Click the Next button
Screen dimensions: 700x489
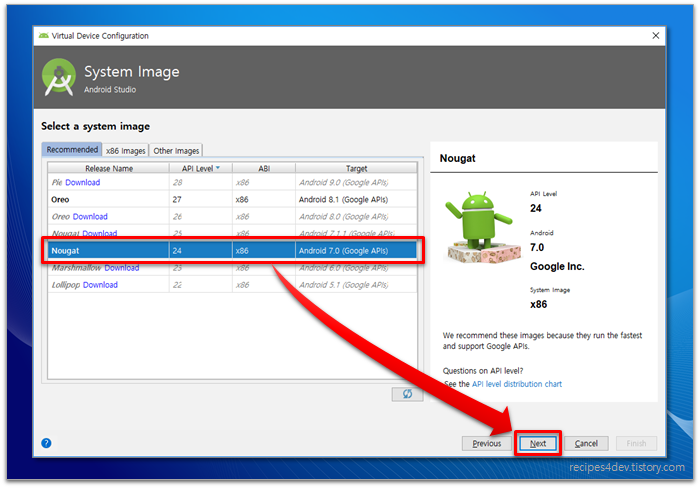[x=538, y=443]
